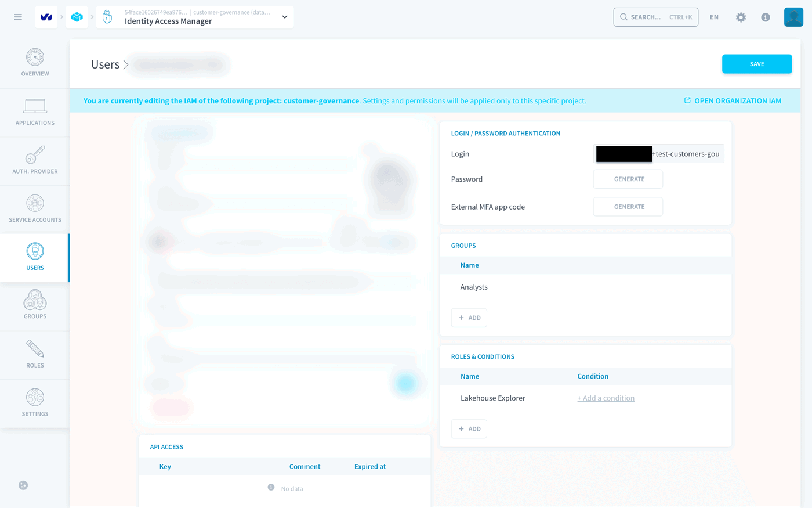Open the hamburger menu

click(x=18, y=17)
